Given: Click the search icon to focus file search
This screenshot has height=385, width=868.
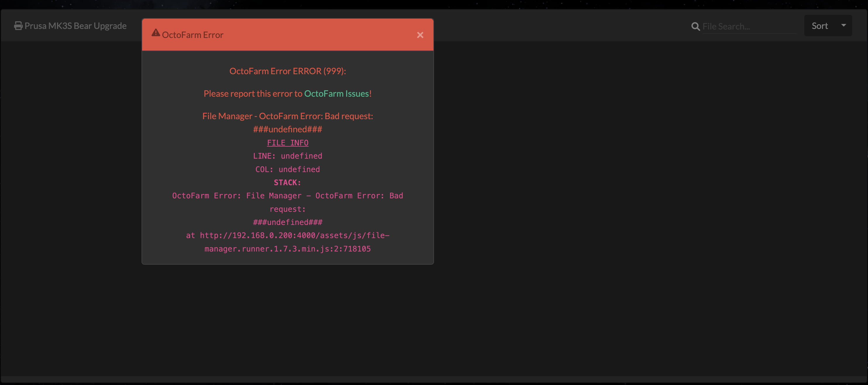Looking at the screenshot, I should [695, 26].
